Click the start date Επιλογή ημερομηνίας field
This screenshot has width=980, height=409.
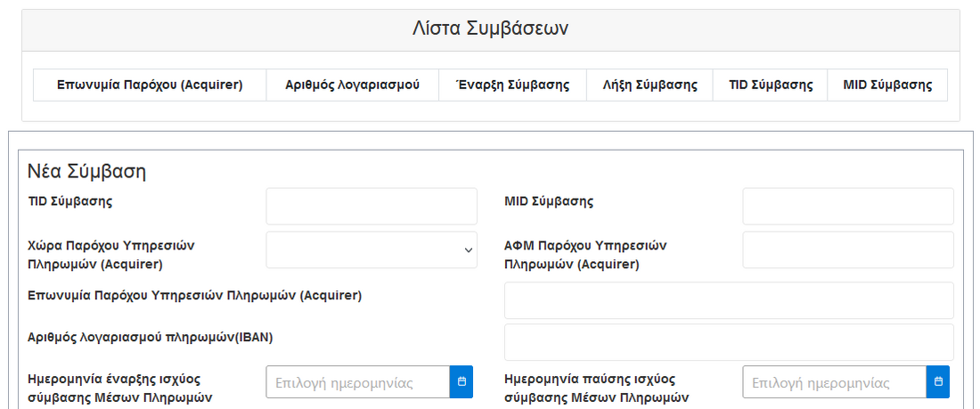pos(358,382)
